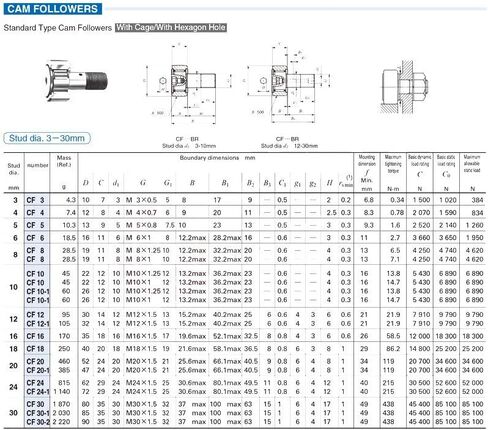Click the Boundary dimensions mm header
488x430 pixels.
pos(217,158)
